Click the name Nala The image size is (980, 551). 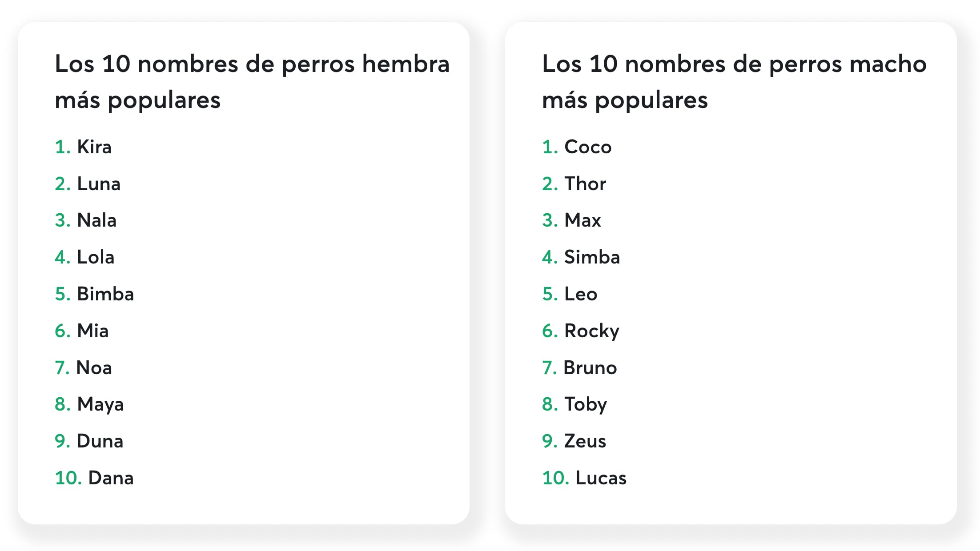click(96, 220)
